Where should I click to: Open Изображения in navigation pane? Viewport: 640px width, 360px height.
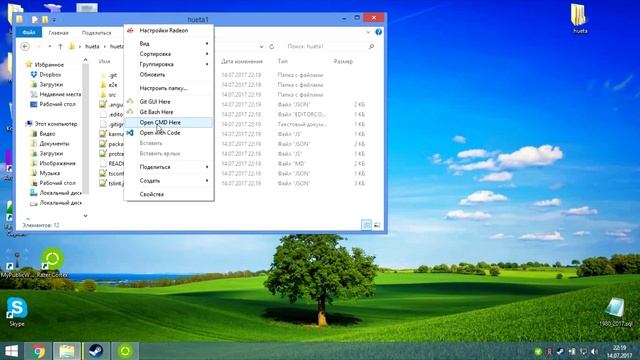tap(53, 163)
